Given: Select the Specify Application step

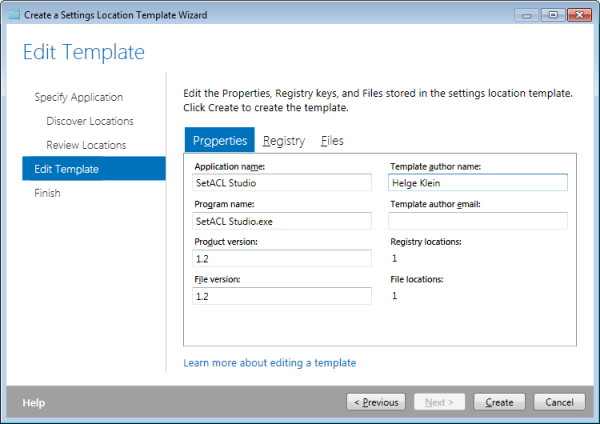Looking at the screenshot, I should (x=78, y=97).
